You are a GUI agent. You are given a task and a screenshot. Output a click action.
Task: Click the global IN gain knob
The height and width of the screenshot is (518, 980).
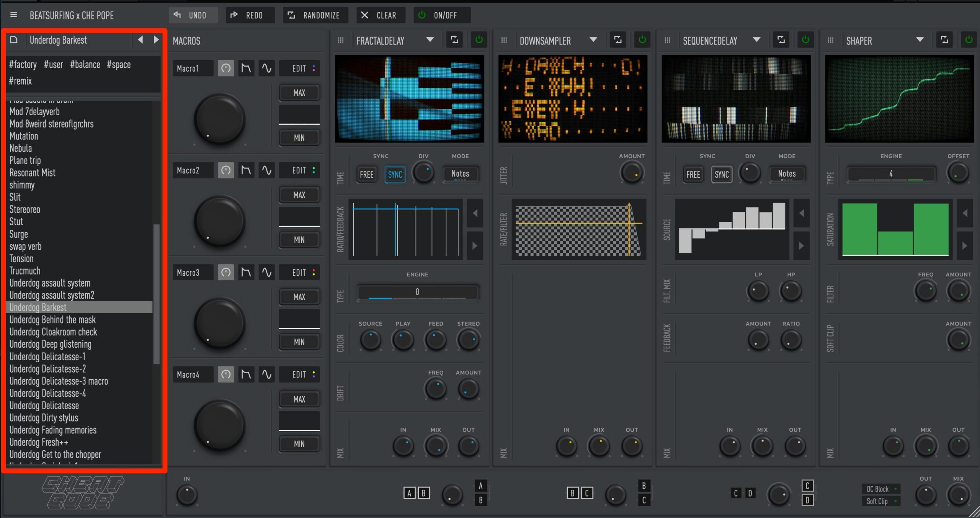point(187,495)
